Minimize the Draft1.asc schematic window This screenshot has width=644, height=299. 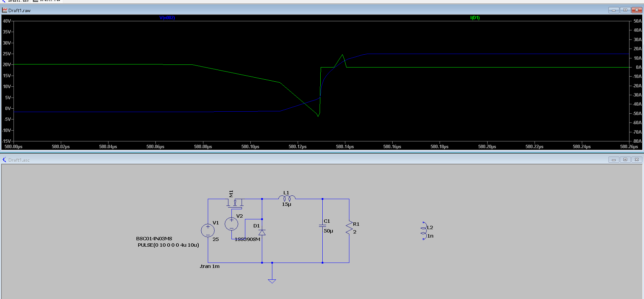tap(614, 160)
